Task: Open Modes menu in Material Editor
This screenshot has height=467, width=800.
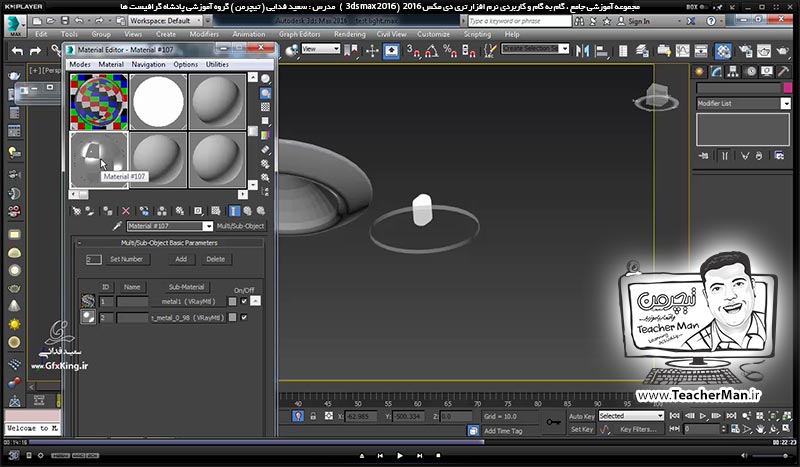Action: click(x=80, y=64)
